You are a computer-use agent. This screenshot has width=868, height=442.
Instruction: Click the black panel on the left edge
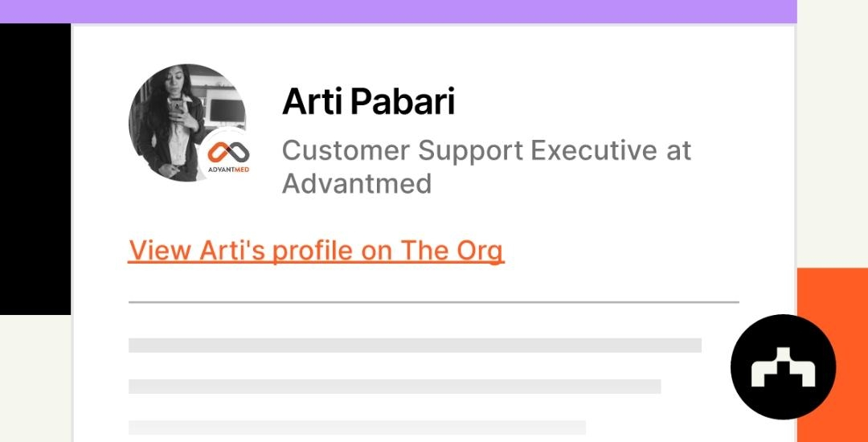tap(35, 169)
